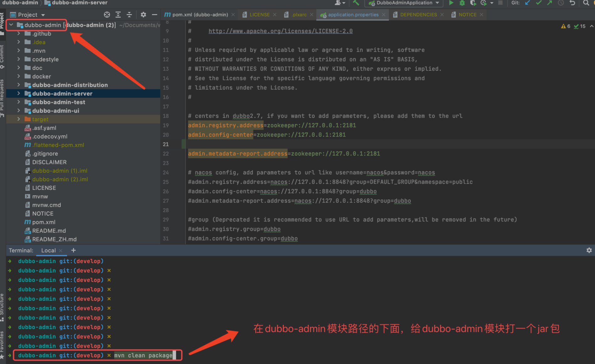Select .codecov.yml file
Screen dimensions: 595x364
[x=50, y=137]
